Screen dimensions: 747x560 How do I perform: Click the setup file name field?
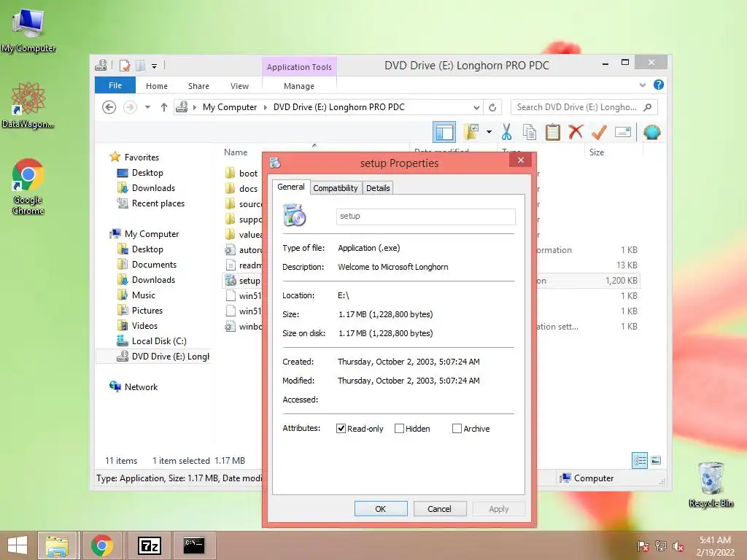[425, 216]
